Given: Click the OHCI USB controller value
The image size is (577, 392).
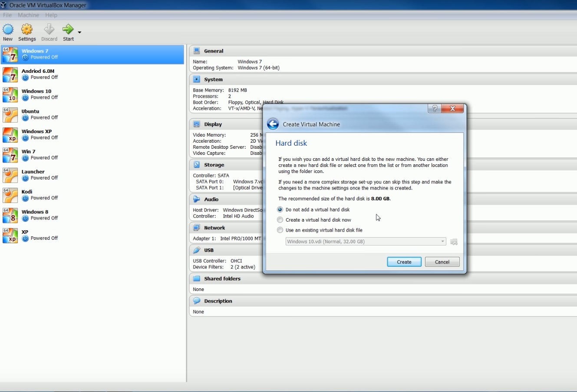Looking at the screenshot, I should [x=236, y=261].
